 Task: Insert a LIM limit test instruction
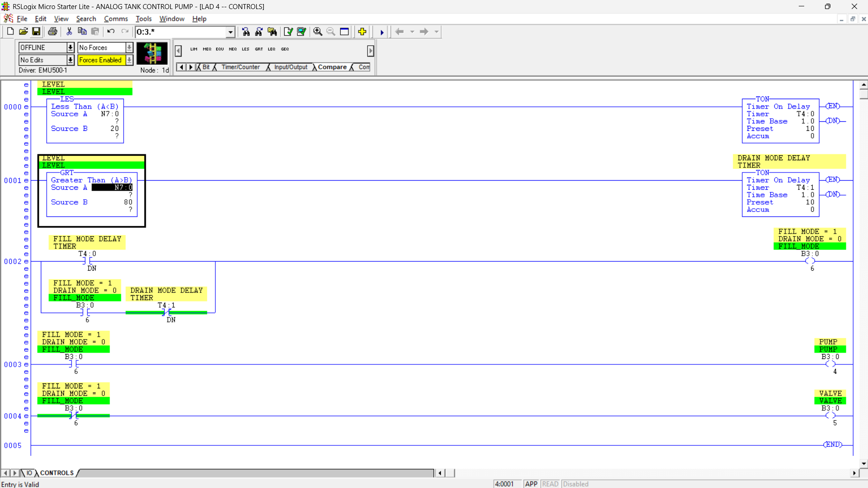click(194, 49)
